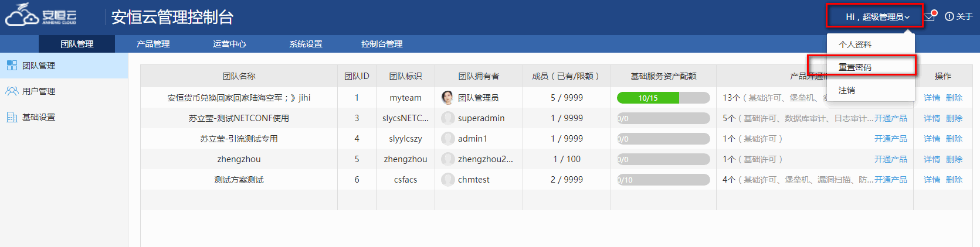Click 开通产品 link for slyylcszy team
This screenshot has width=980, height=247.
(890, 139)
